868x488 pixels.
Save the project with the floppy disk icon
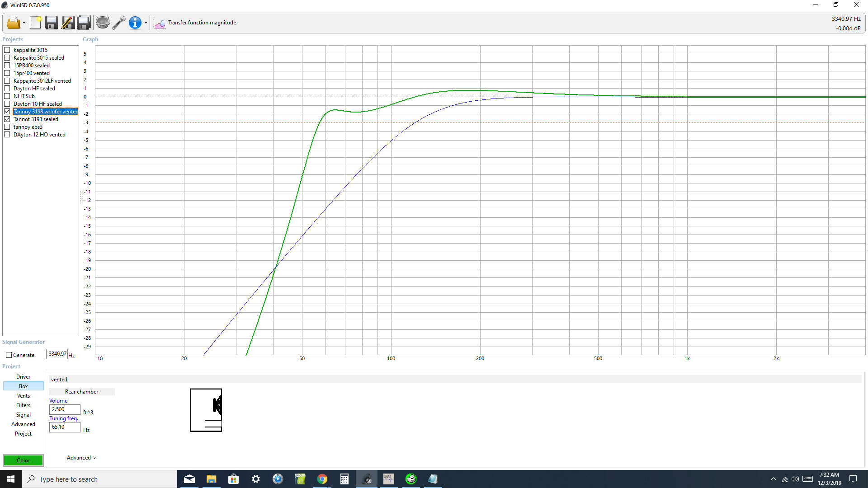coord(52,23)
